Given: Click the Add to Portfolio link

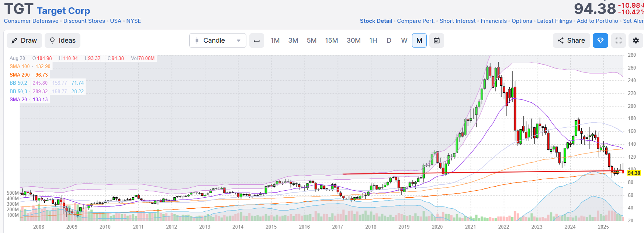Looking at the screenshot, I should point(597,21).
